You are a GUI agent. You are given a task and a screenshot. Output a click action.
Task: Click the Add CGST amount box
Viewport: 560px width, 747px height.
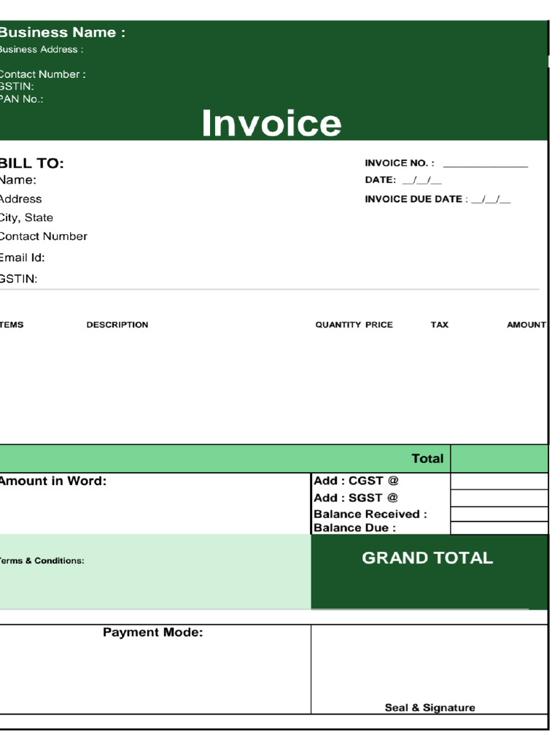[x=499, y=481]
